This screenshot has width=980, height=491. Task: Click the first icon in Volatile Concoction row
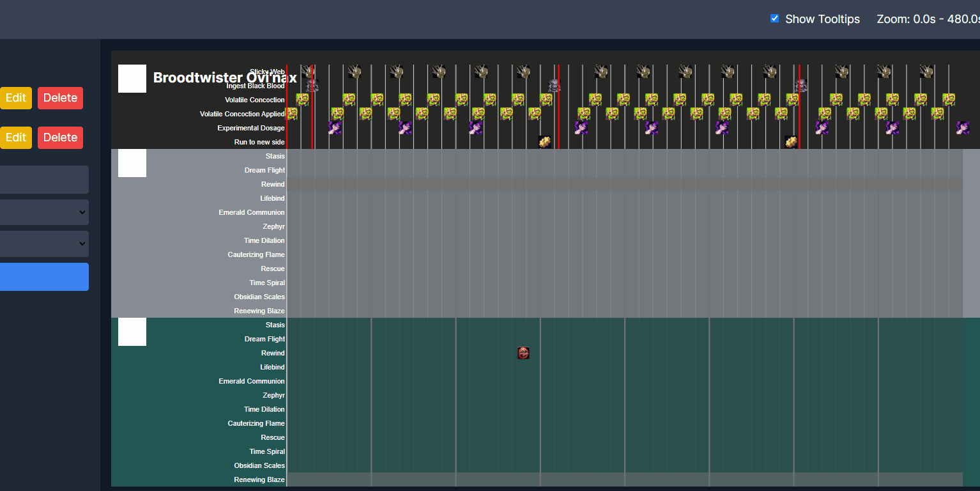coord(302,100)
